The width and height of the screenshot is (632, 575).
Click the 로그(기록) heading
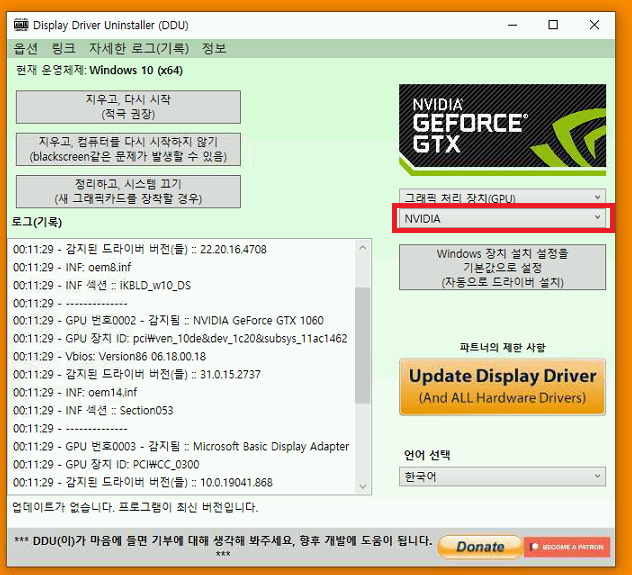(x=37, y=222)
